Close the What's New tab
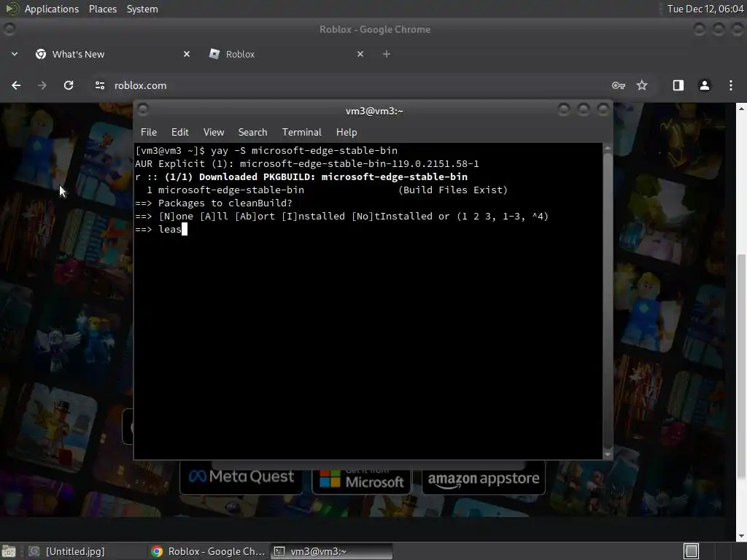The width and height of the screenshot is (747, 560). tap(187, 54)
